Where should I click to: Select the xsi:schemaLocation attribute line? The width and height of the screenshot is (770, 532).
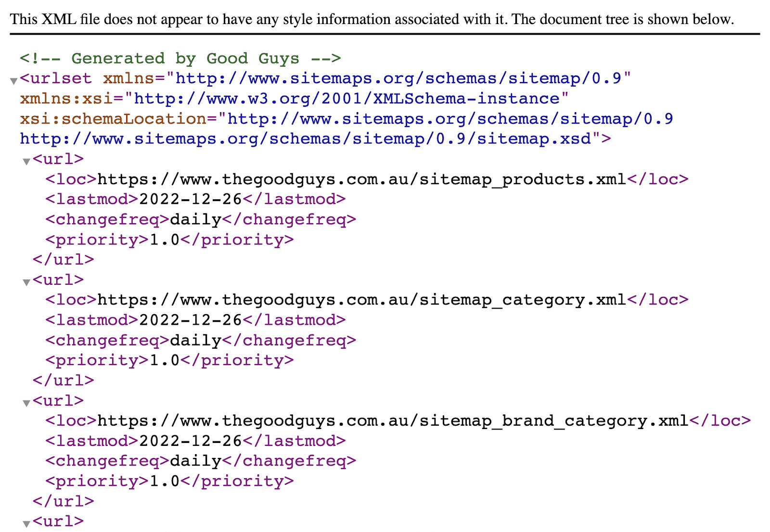346,119
